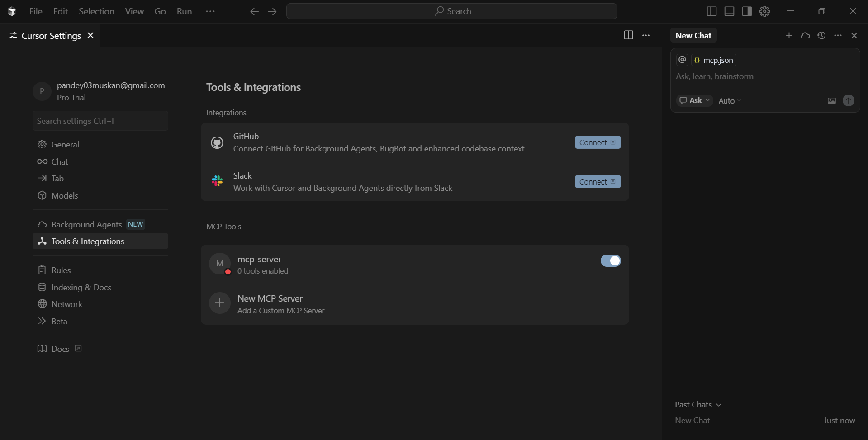Select the New Chat tab

[x=693, y=35]
